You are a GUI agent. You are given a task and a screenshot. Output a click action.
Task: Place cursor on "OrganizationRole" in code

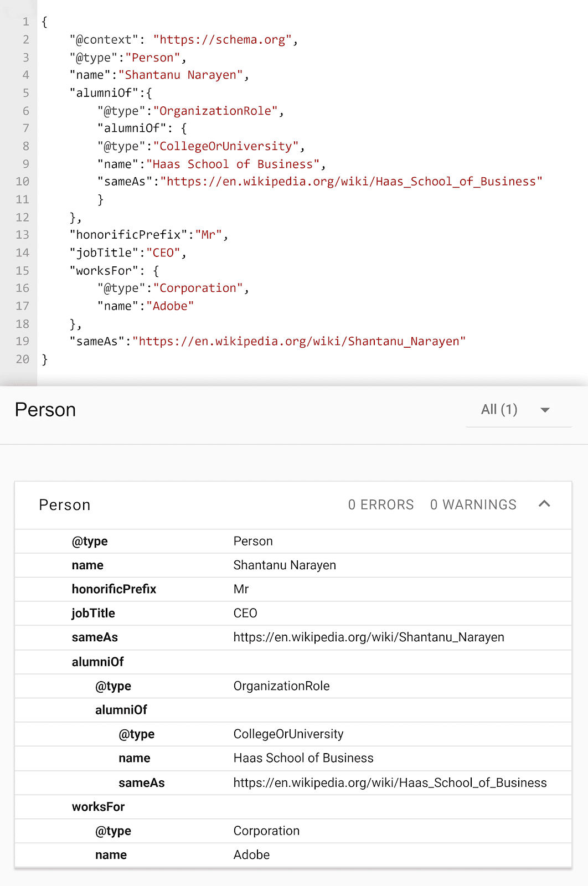coord(215,111)
